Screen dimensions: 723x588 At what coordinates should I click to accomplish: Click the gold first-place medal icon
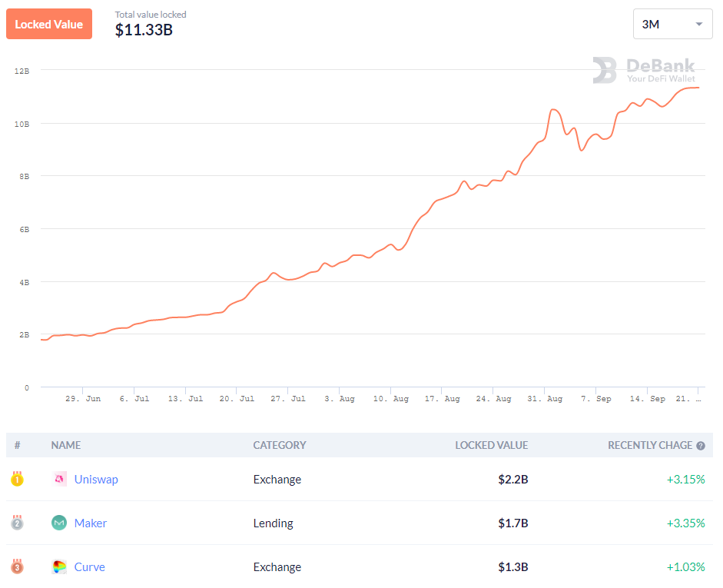click(17, 479)
